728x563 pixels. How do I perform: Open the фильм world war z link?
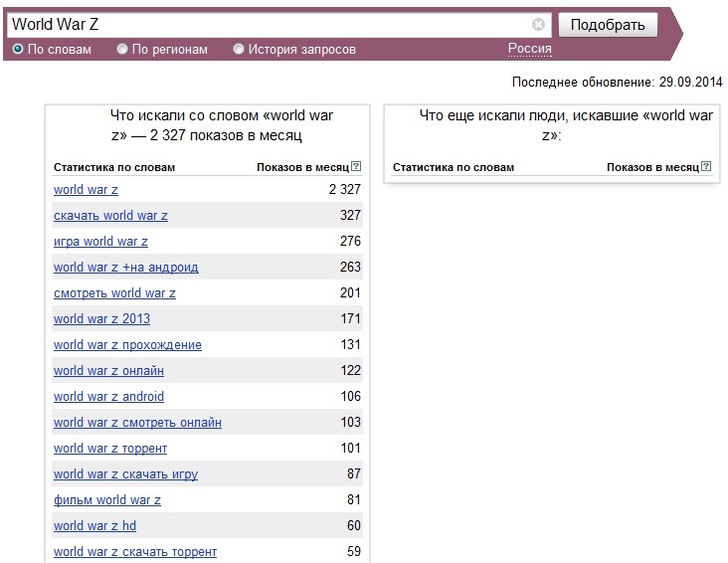tap(107, 499)
